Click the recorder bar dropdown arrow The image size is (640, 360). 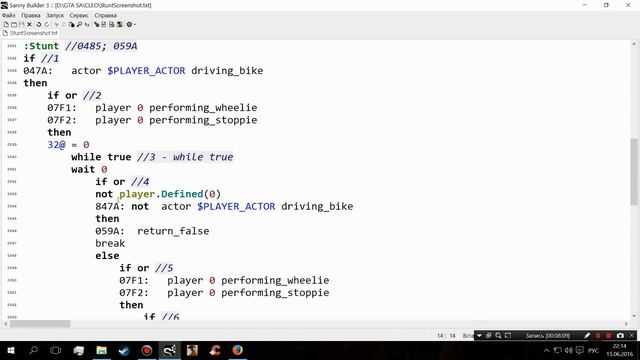(479, 336)
